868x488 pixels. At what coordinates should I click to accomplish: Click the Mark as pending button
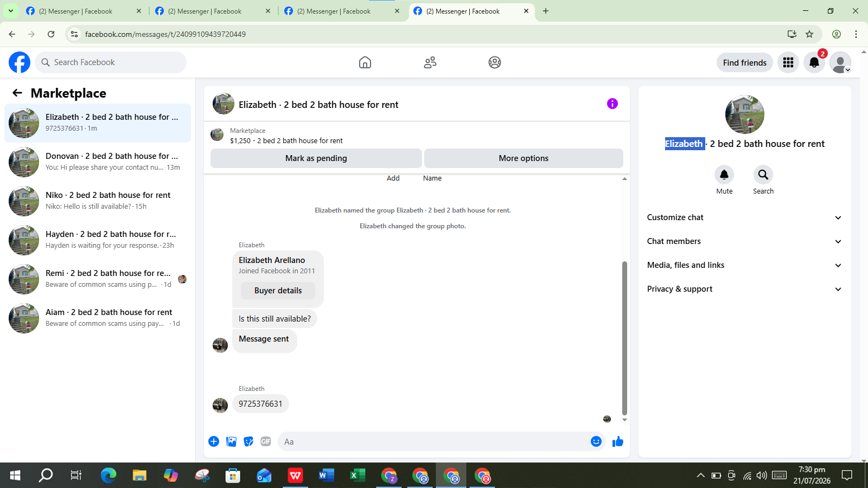[x=316, y=158]
